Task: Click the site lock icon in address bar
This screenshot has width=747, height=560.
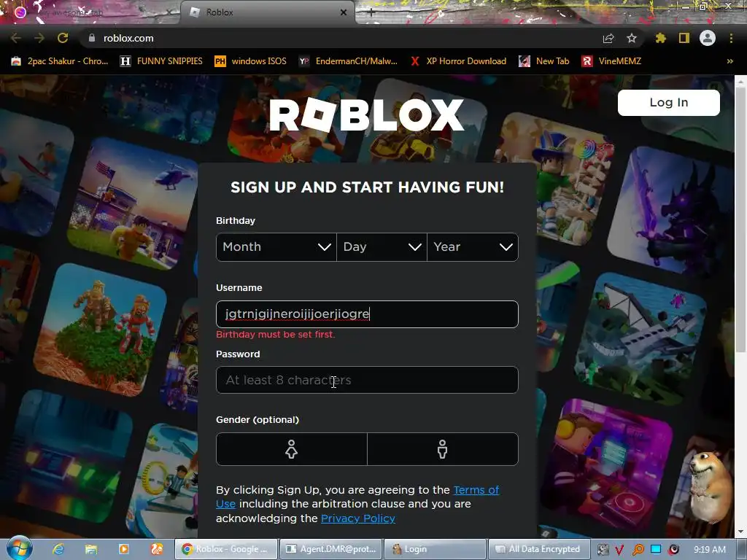Action: (x=92, y=38)
